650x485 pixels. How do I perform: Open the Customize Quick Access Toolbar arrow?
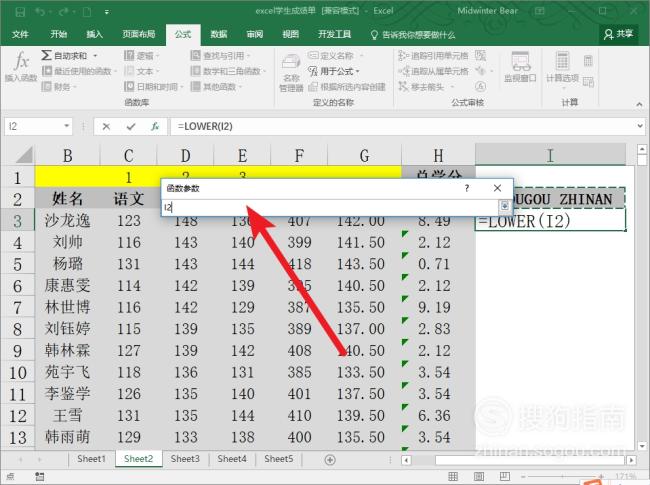[107, 12]
